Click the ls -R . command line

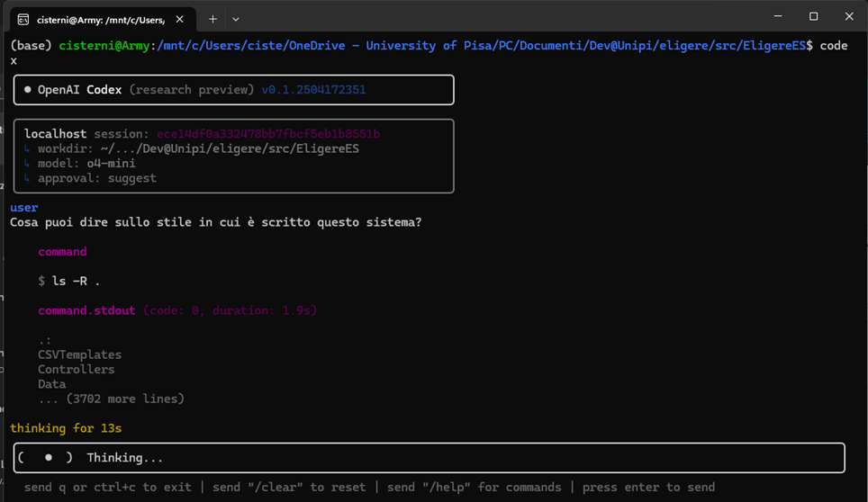(69, 281)
